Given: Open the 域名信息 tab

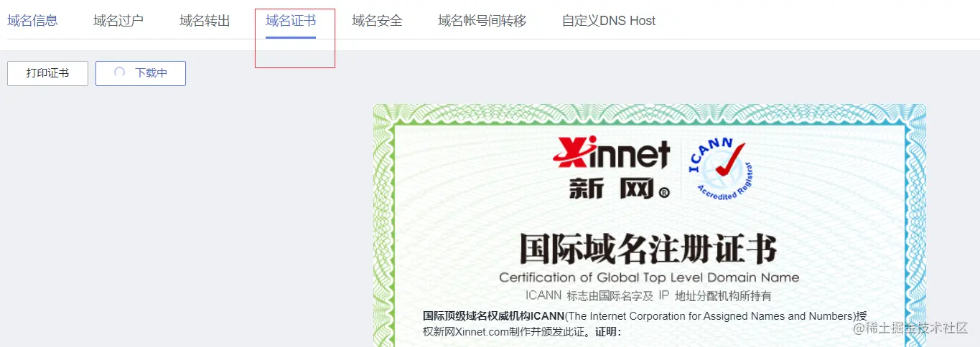Looking at the screenshot, I should [x=32, y=21].
